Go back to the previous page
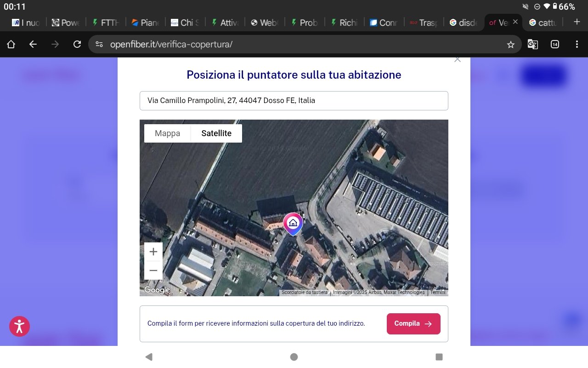 pos(33,44)
